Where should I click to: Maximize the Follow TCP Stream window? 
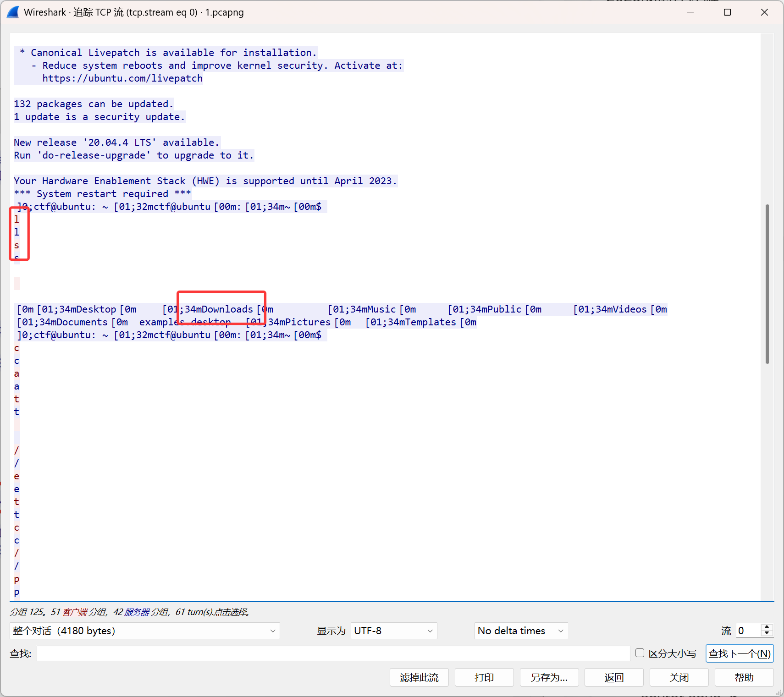(727, 12)
